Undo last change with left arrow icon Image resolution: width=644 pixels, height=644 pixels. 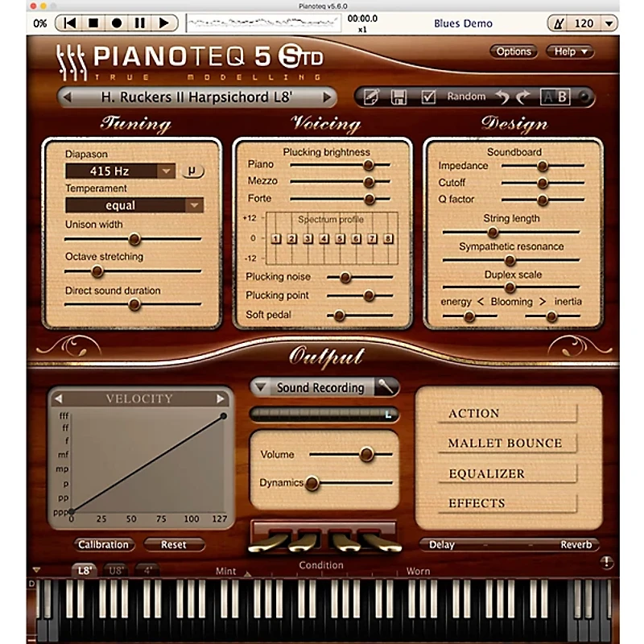tap(504, 96)
